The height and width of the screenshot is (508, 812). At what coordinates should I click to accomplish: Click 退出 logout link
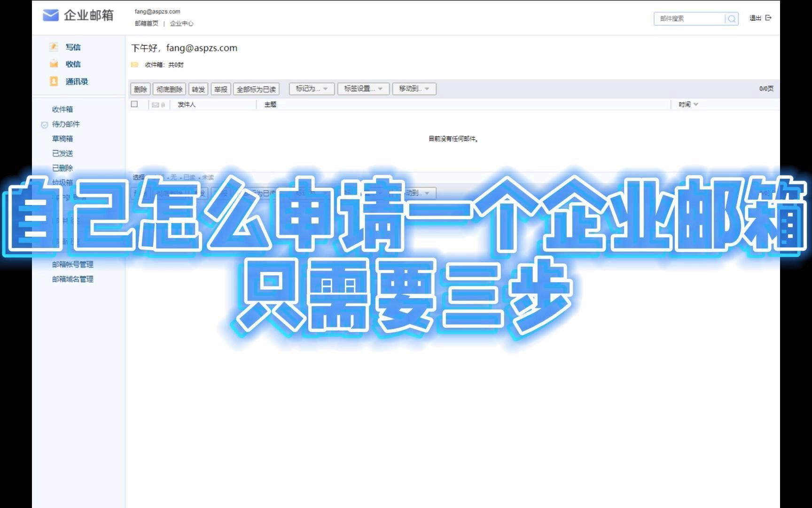(x=756, y=18)
